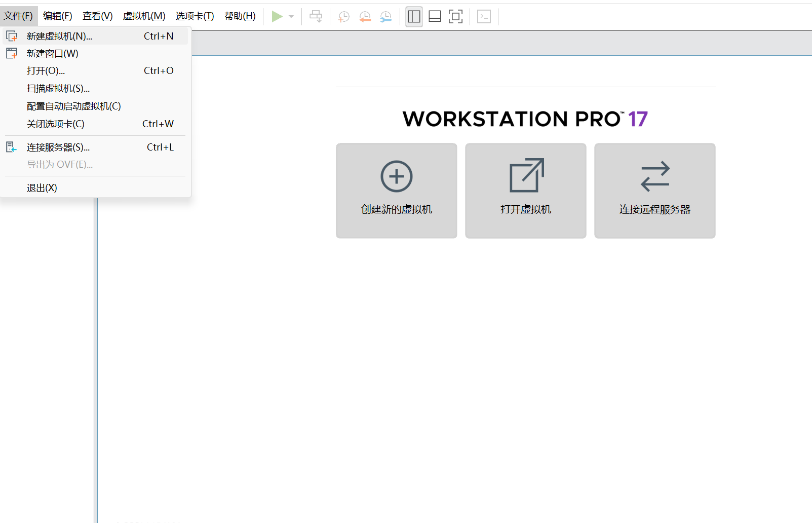Open the 文件(F) menu
The height and width of the screenshot is (523, 812).
coord(18,16)
